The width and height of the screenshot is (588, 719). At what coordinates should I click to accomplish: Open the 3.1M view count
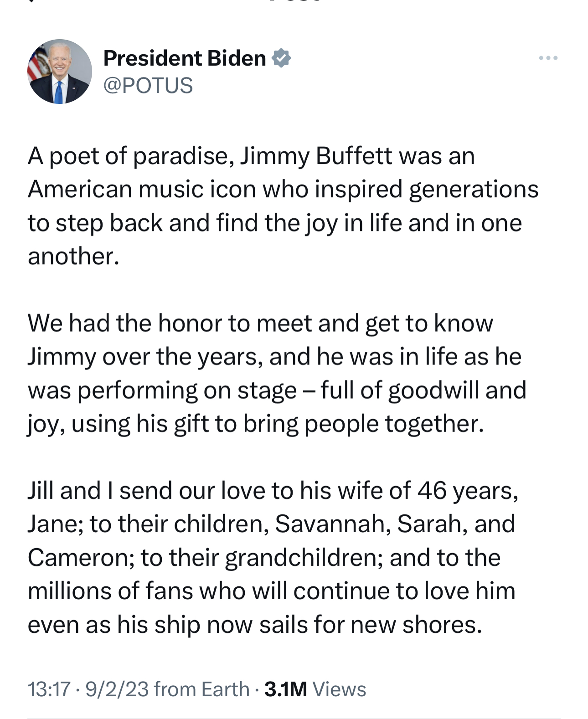point(286,689)
